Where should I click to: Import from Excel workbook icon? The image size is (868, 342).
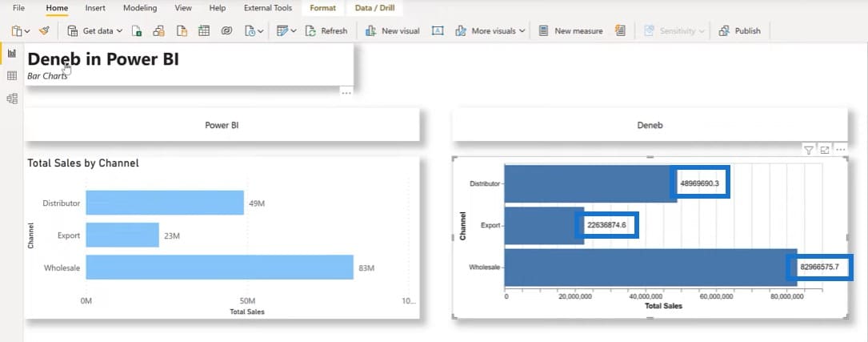137,31
